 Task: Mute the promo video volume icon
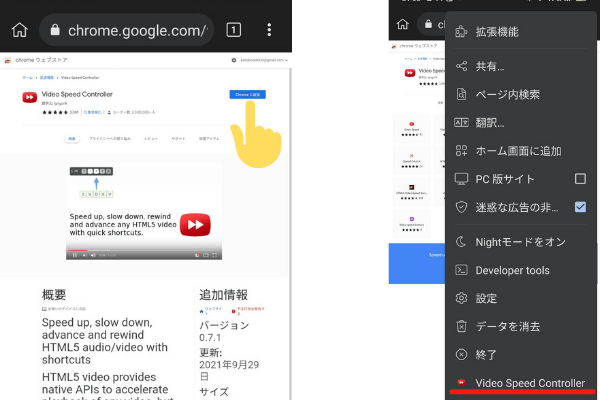click(x=93, y=255)
